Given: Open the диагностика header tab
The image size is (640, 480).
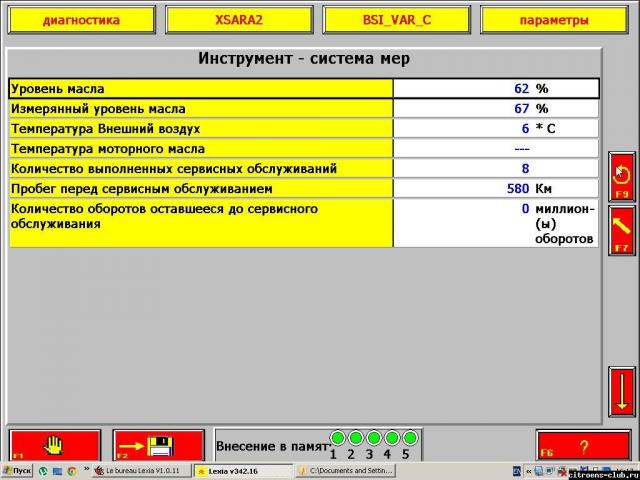Looking at the screenshot, I should (82, 20).
